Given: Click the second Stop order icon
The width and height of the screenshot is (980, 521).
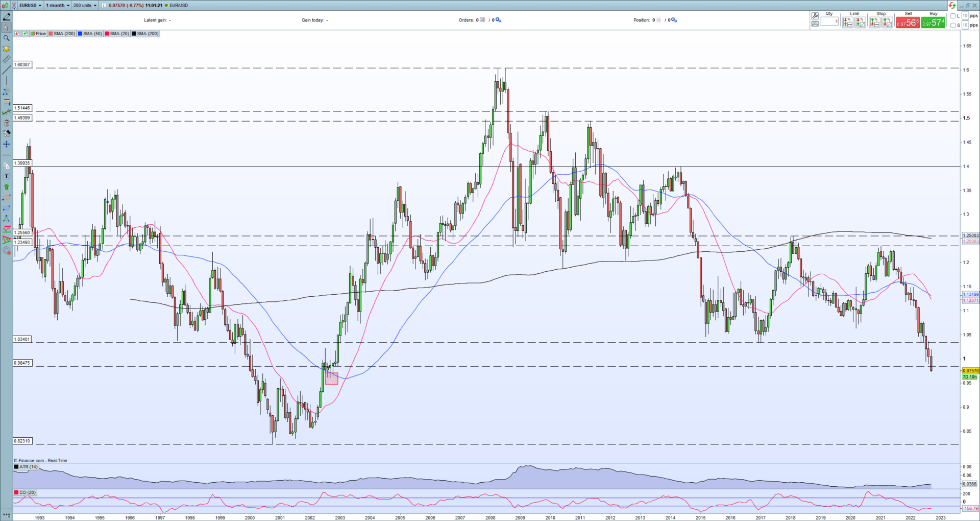Looking at the screenshot, I should point(887,22).
